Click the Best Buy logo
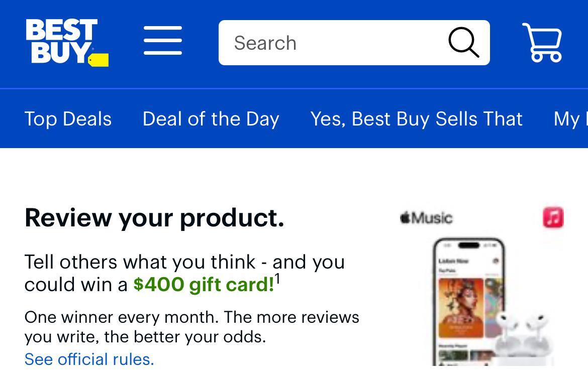Image resolution: width=588 pixels, height=380 pixels. pos(63,42)
